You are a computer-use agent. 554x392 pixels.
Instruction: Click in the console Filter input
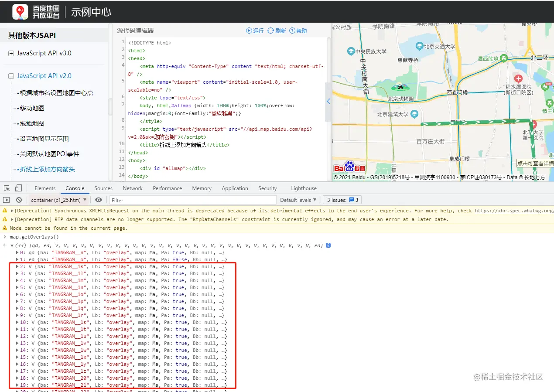click(193, 200)
